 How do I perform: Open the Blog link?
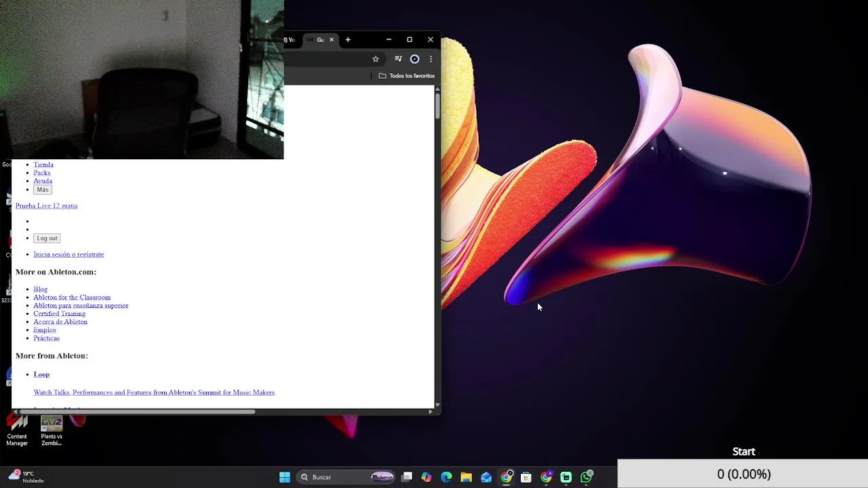(x=41, y=289)
